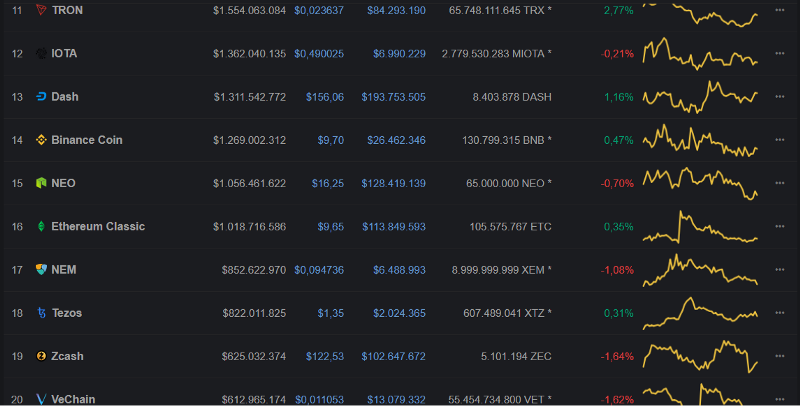This screenshot has height=406, width=800.
Task: Click Binance Coin volume $26.462.346
Action: point(396,140)
